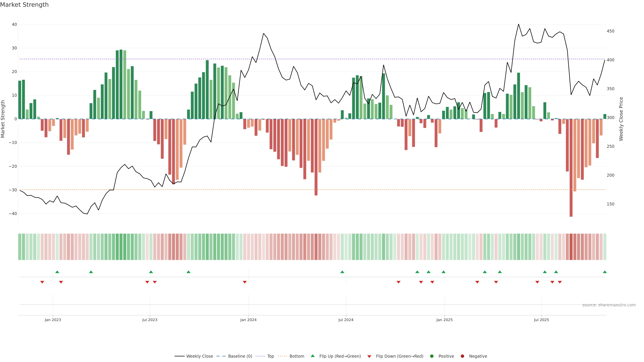Viewport: 644px width, 362px height.
Task: Click the Jul 2025 axis label
Action: tap(541, 320)
